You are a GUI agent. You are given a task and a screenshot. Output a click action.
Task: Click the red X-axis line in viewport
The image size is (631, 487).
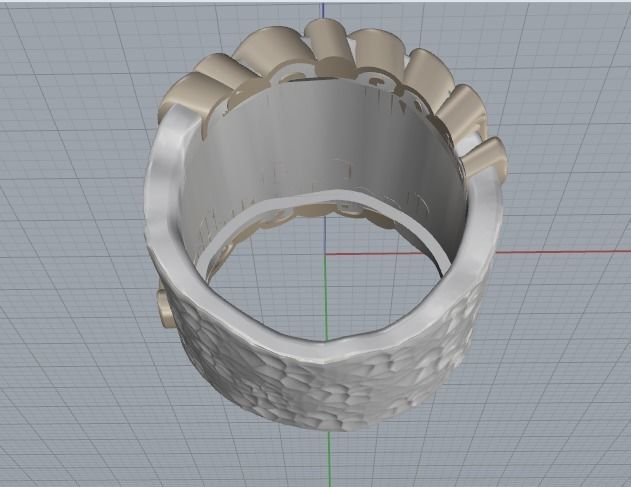click(x=478, y=252)
